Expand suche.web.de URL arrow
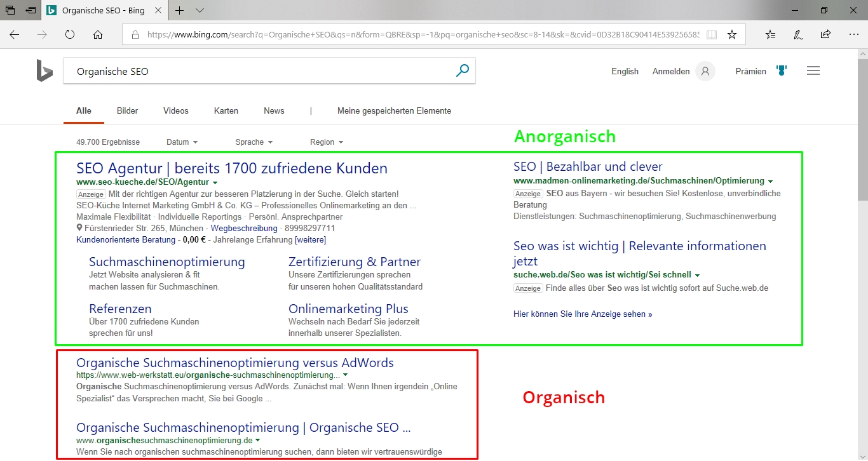Image resolution: width=868 pixels, height=461 pixels. (x=697, y=276)
